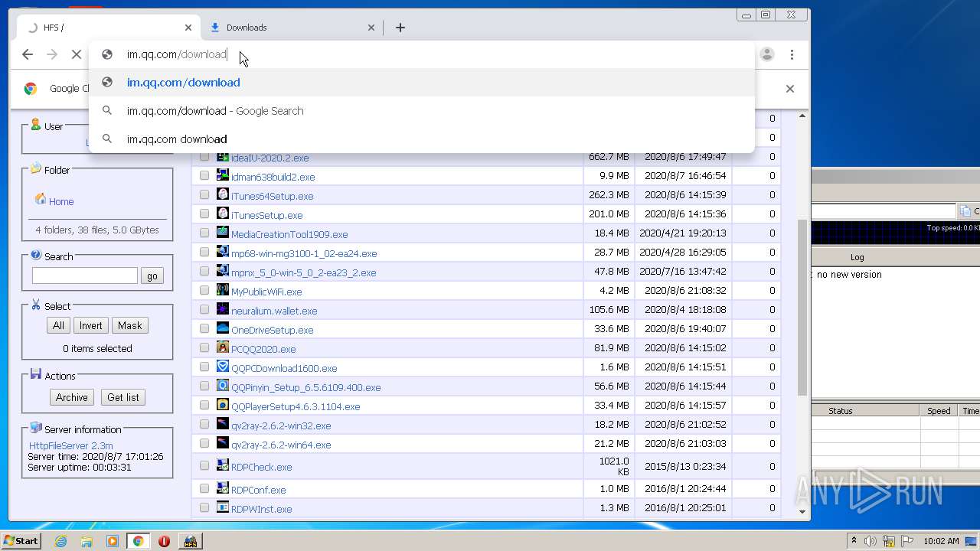The image size is (980, 551).
Task: Click the browser forward arrow
Action: pyautogui.click(x=52, y=54)
